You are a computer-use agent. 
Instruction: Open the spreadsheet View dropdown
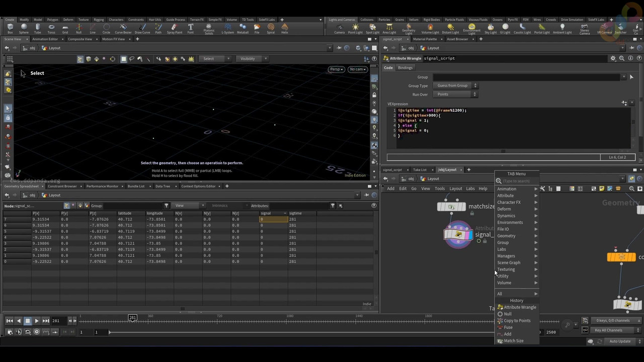(189, 206)
